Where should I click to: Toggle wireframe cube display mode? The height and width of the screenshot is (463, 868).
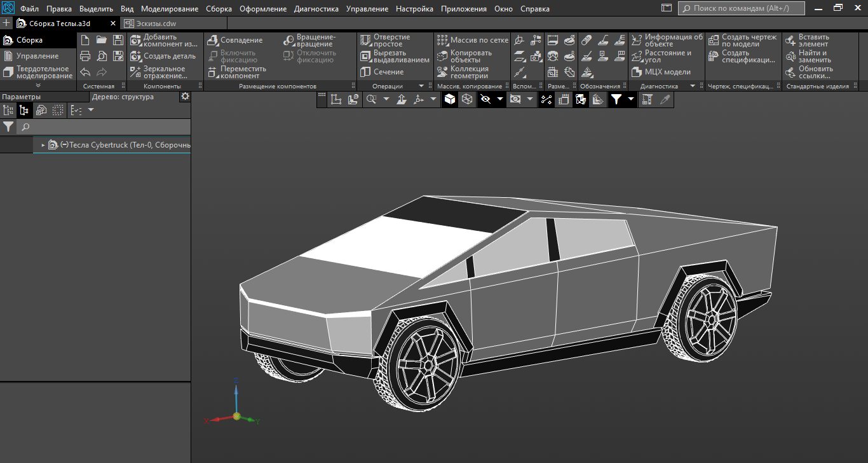tap(467, 99)
